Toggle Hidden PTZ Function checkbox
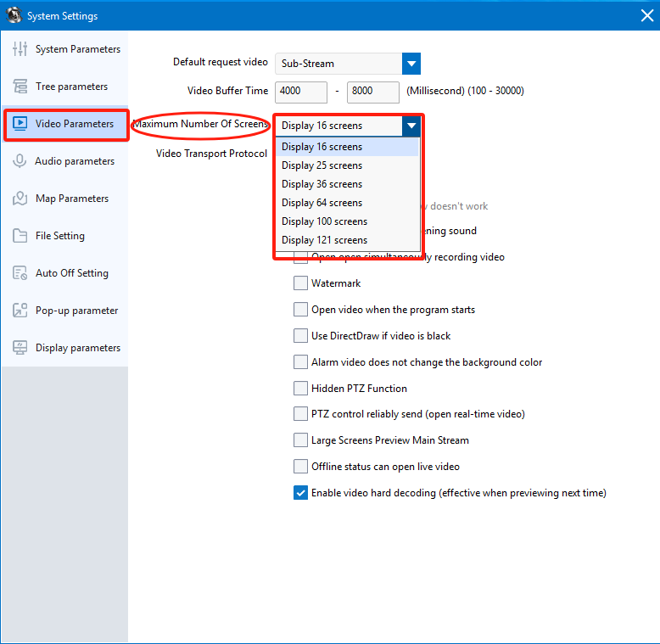 (x=300, y=388)
